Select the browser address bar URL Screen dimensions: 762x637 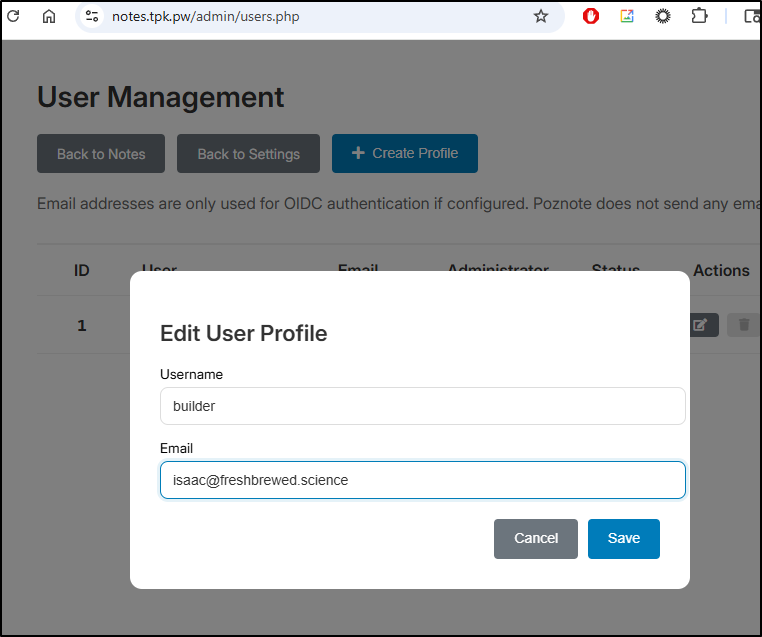[300, 16]
